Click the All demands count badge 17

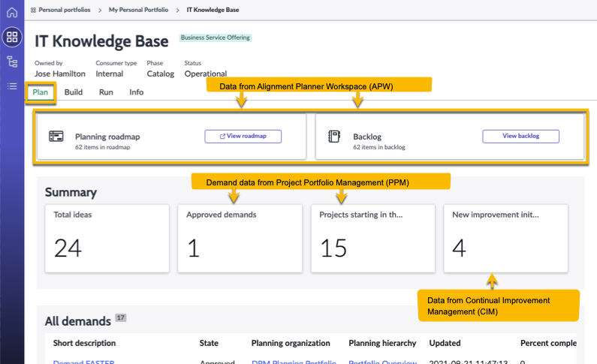[121, 317]
